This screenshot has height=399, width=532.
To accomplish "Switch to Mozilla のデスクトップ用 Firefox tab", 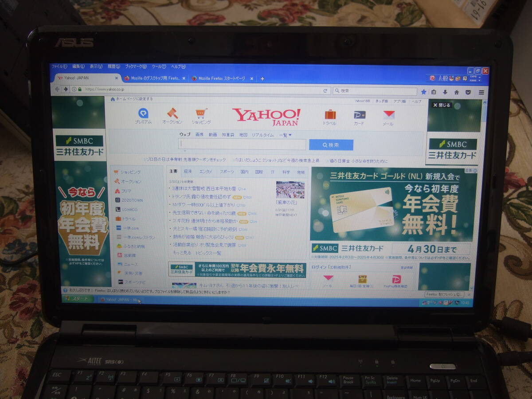I will pos(154,78).
